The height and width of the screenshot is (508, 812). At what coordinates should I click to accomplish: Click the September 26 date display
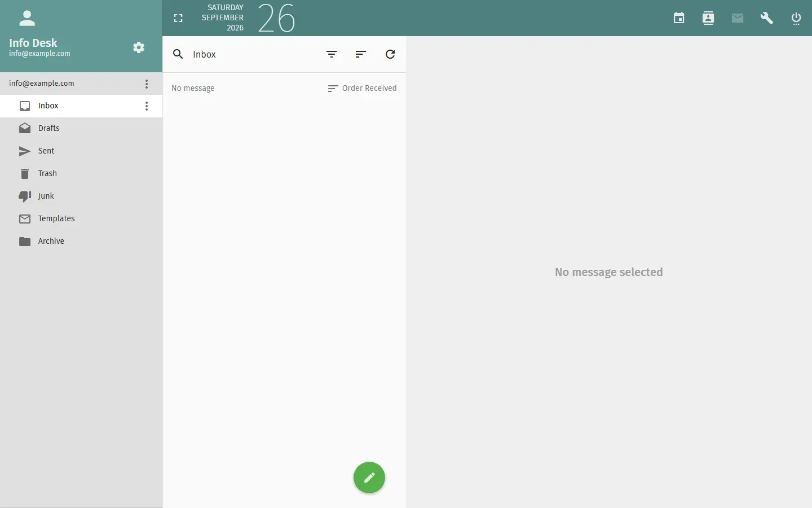point(249,18)
